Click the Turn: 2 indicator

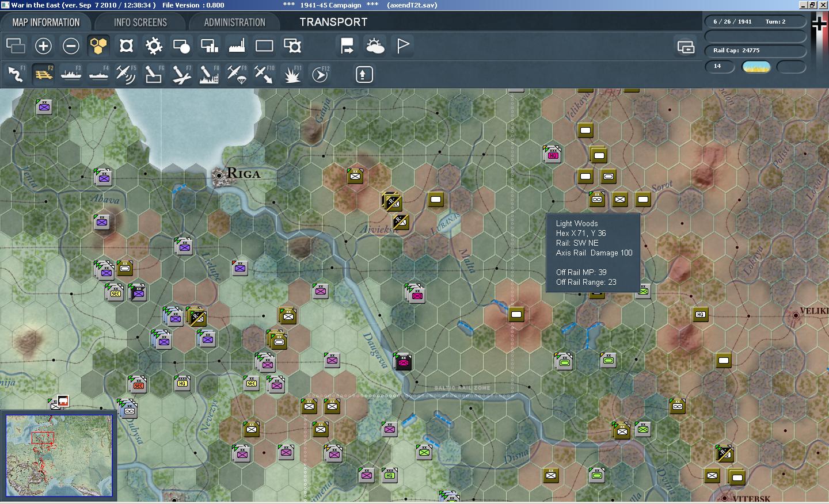coord(775,21)
